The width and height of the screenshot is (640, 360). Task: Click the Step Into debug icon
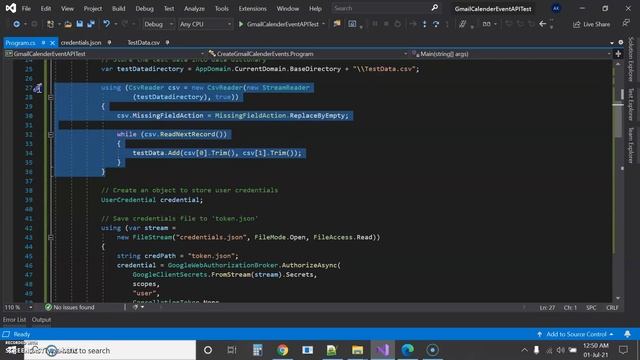(x=424, y=24)
